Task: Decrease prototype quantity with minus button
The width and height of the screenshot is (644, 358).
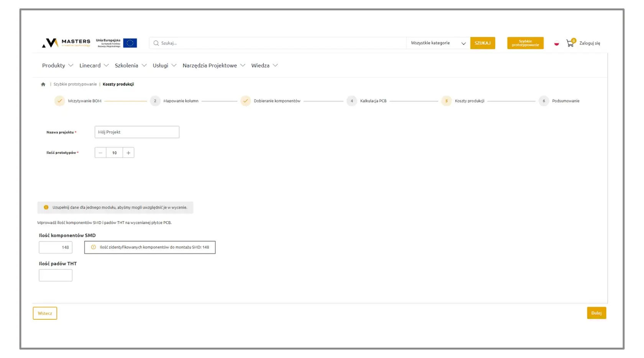Action: point(100,153)
